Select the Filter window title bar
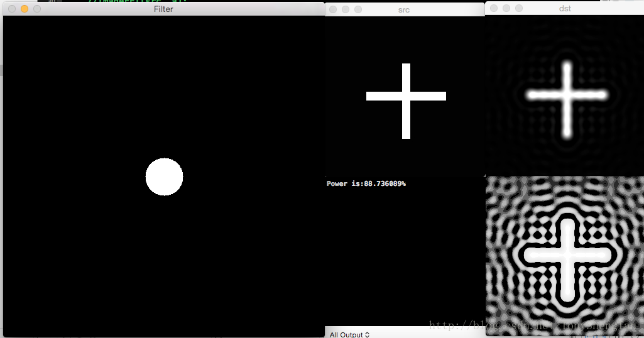This screenshot has height=338, width=644. click(163, 9)
